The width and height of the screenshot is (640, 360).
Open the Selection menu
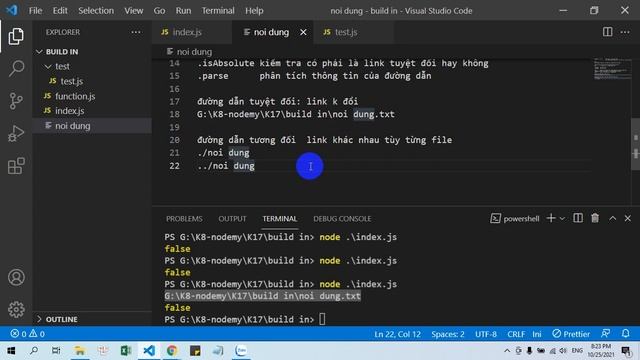(x=96, y=11)
